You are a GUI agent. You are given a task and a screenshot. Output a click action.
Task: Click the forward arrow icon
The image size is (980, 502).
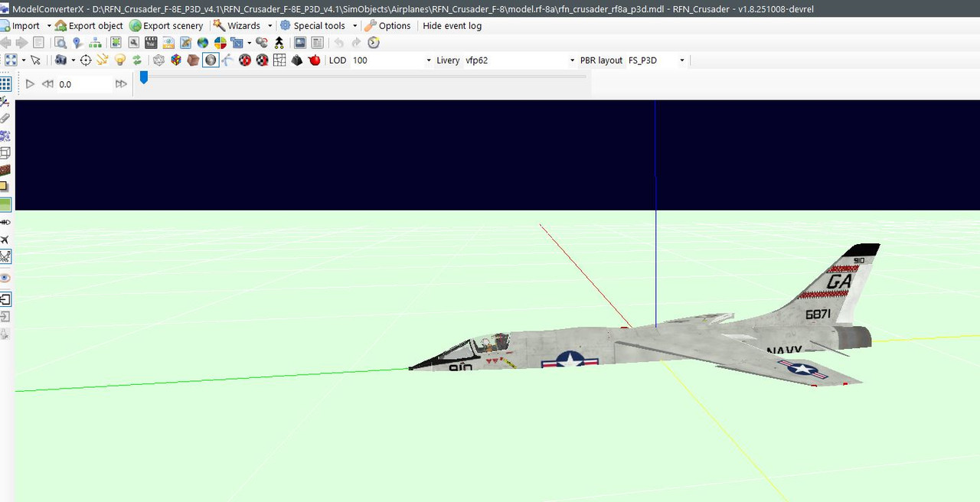[21, 43]
